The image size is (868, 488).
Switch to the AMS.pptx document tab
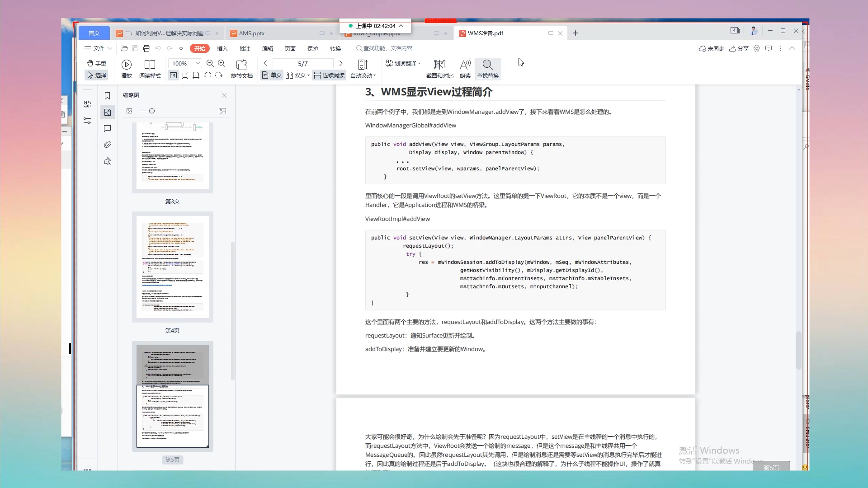click(x=252, y=33)
